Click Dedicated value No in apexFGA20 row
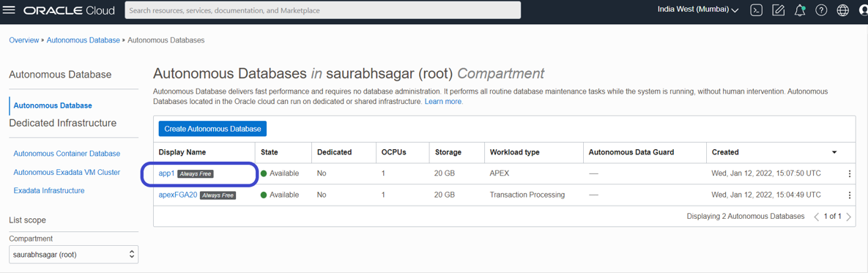This screenshot has width=868, height=273. pos(322,195)
